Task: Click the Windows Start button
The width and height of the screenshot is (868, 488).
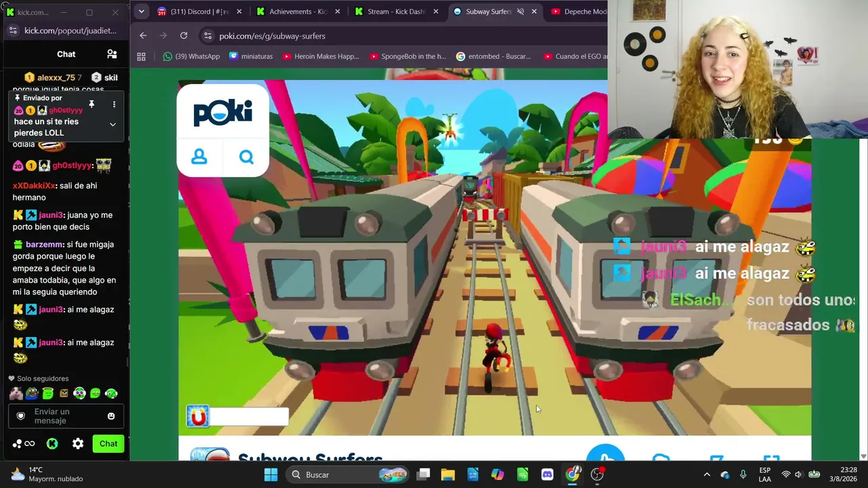Action: [x=271, y=474]
